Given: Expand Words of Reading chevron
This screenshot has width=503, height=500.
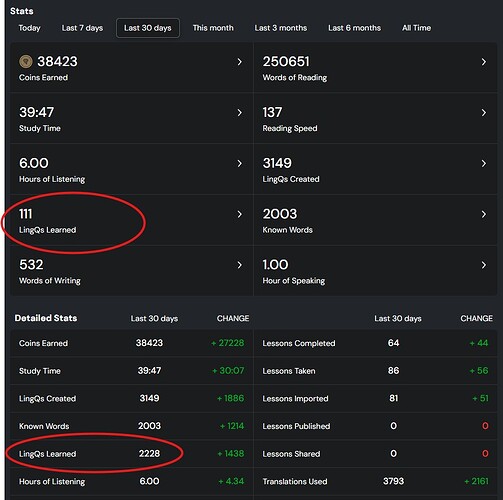Looking at the screenshot, I should [484, 62].
